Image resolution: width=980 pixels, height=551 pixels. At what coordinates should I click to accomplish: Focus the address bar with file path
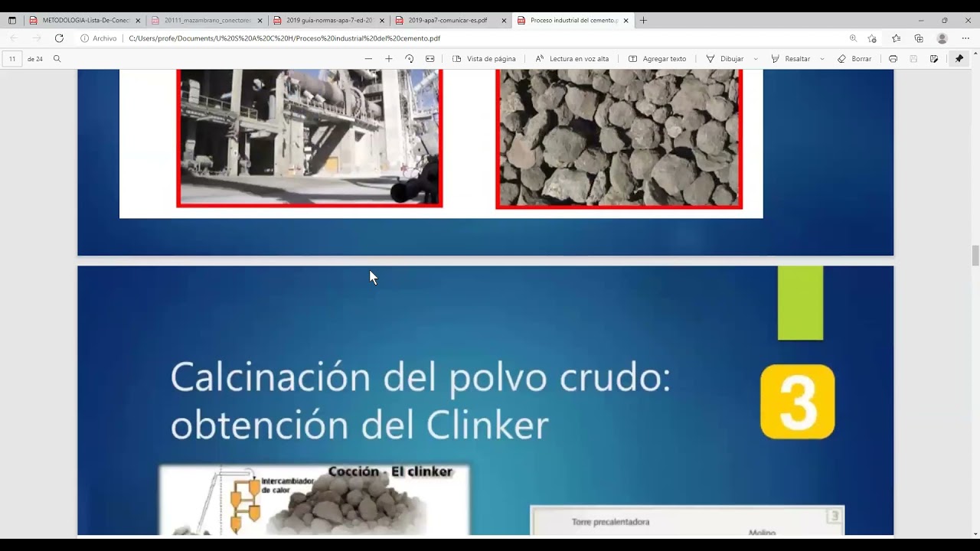pos(482,38)
